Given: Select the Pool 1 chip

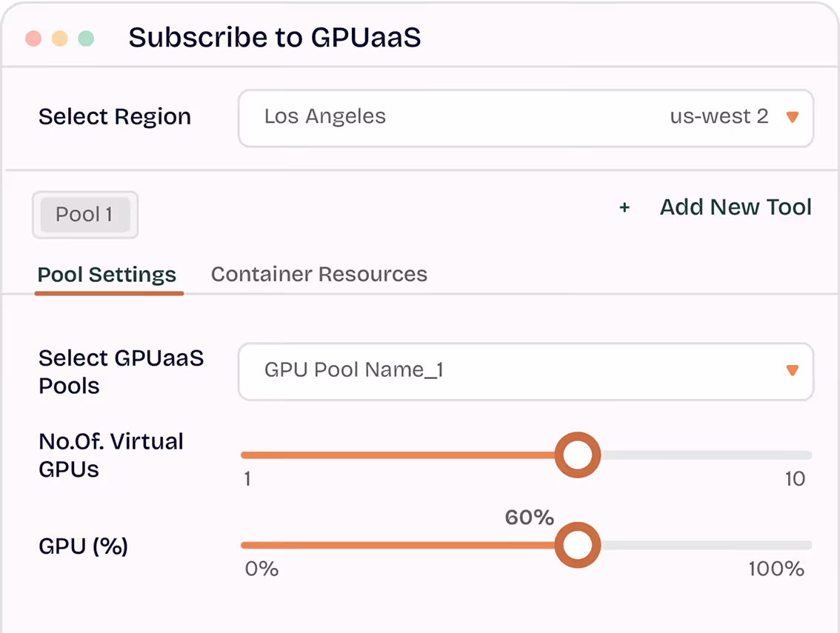Looking at the screenshot, I should [x=85, y=215].
